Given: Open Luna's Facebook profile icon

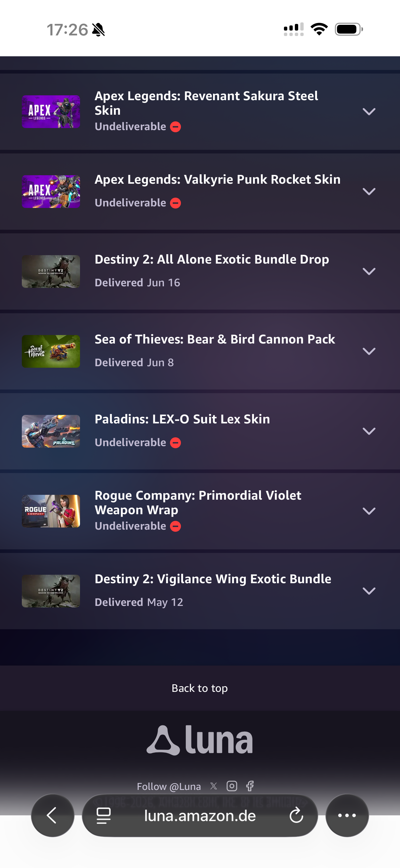Looking at the screenshot, I should click(250, 786).
